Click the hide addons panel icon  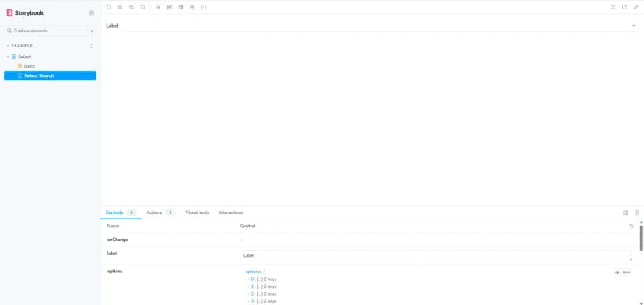[x=637, y=212]
